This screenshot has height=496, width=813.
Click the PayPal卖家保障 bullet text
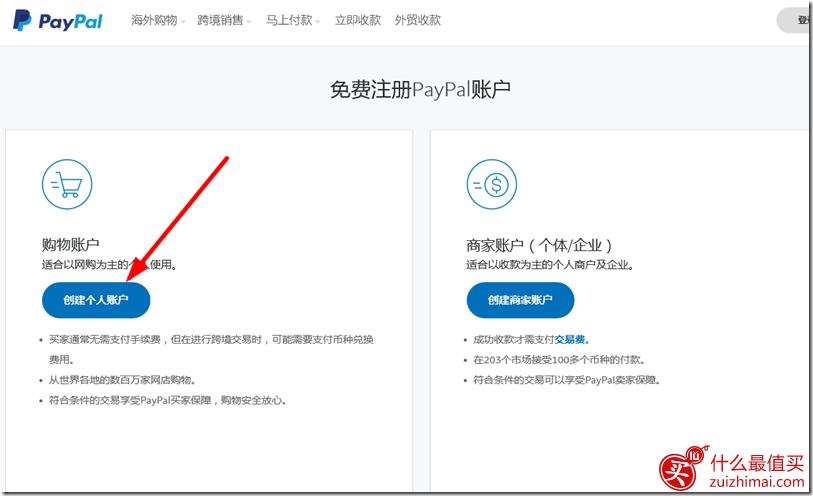coord(567,380)
